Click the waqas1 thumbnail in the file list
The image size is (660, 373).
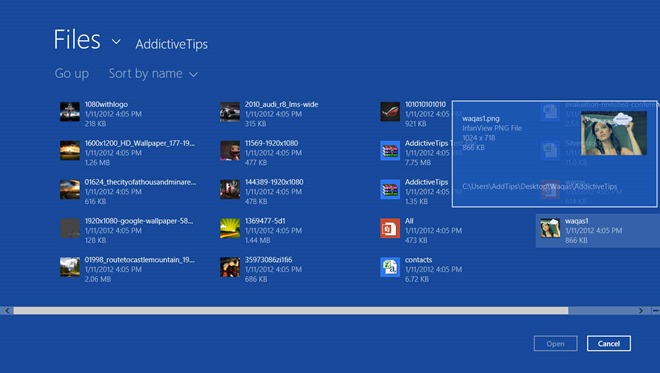[550, 228]
